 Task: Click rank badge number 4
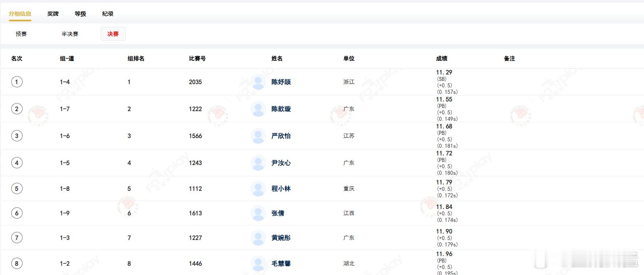tap(17, 163)
